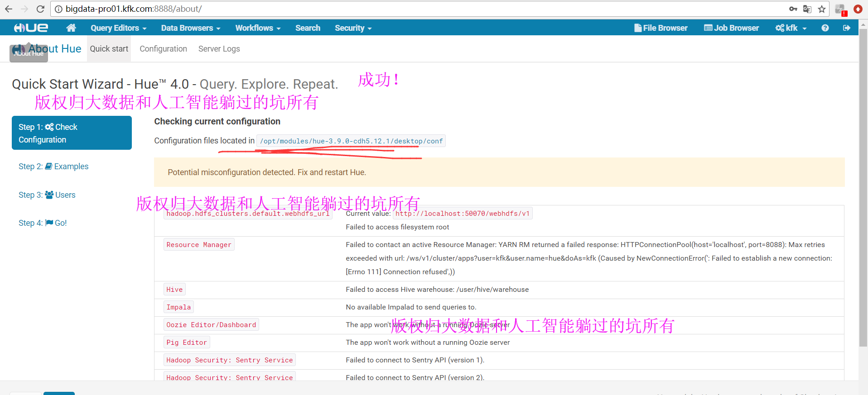The image size is (868, 395).
Task: Go to Step 3 Users
Action: coord(47,195)
